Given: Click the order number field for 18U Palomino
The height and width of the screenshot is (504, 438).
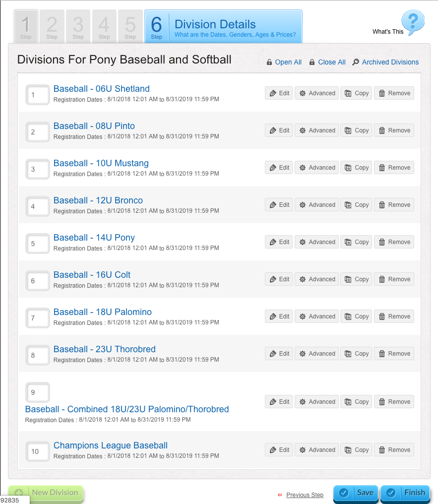Looking at the screenshot, I should (x=38, y=318).
